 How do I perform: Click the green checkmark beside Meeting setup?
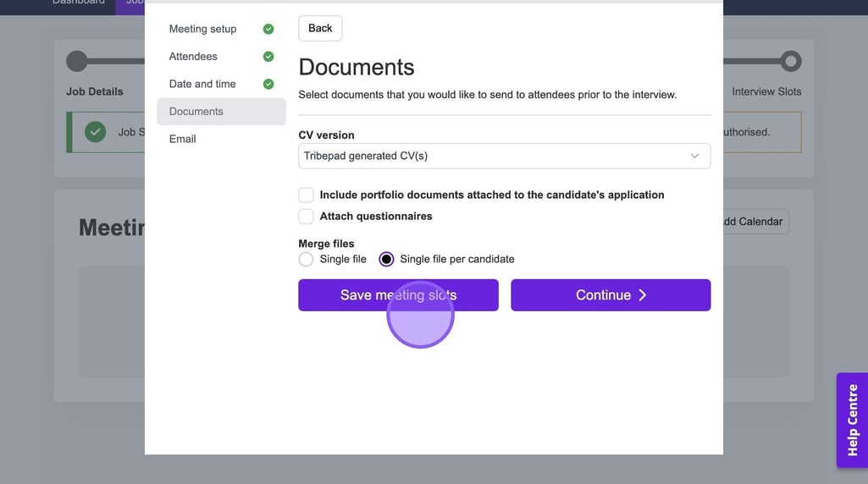click(268, 29)
